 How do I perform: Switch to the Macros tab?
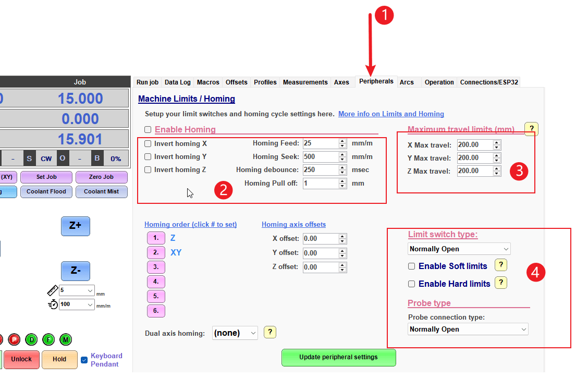pos(208,82)
